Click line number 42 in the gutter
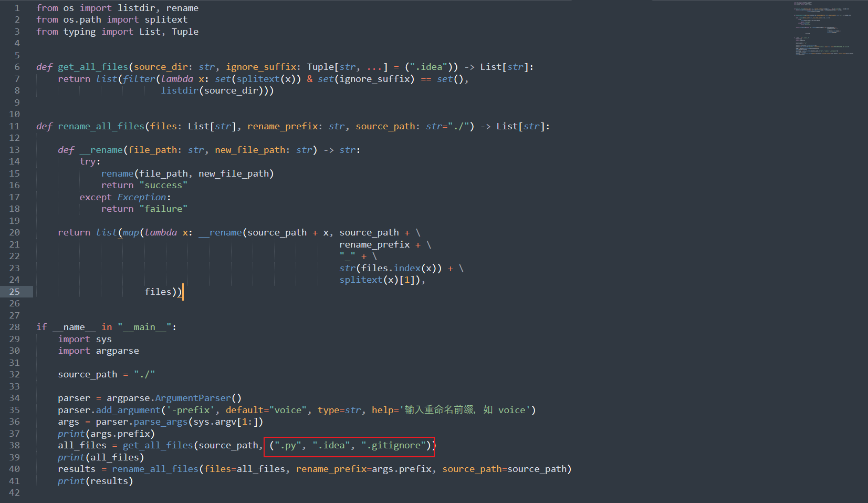Viewport: 868px width, 503px height. (x=15, y=492)
